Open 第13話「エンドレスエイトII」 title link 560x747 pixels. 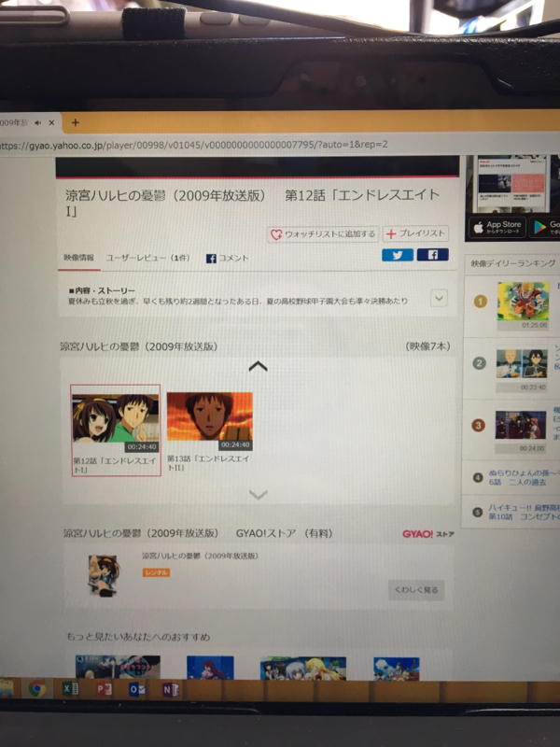tap(208, 463)
